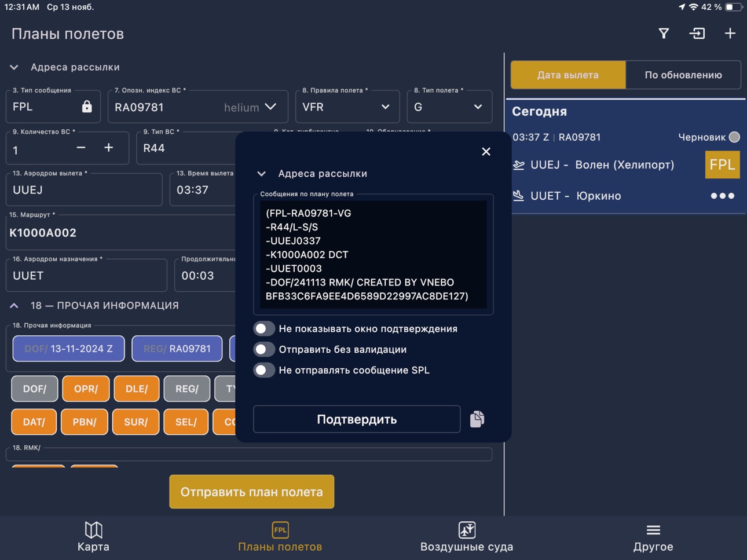Tap the battery status indicator
Image resolution: width=747 pixels, height=560 pixels.
pyautogui.click(x=733, y=7)
